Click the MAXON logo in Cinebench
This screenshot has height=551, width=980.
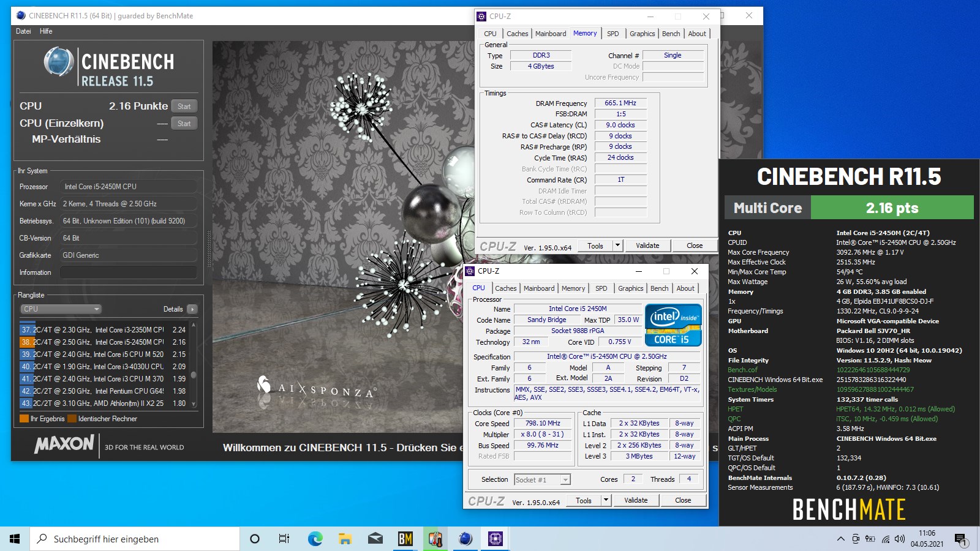click(65, 444)
